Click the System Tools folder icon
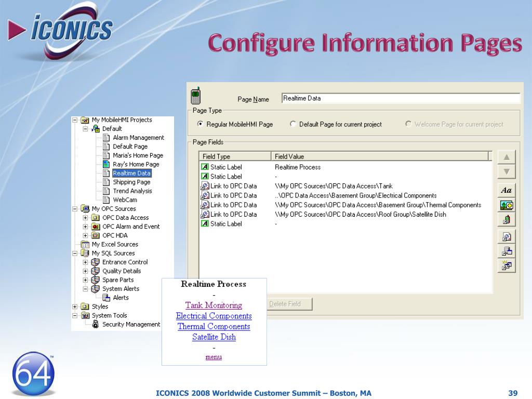This screenshot has width=532, height=399. coord(85,315)
